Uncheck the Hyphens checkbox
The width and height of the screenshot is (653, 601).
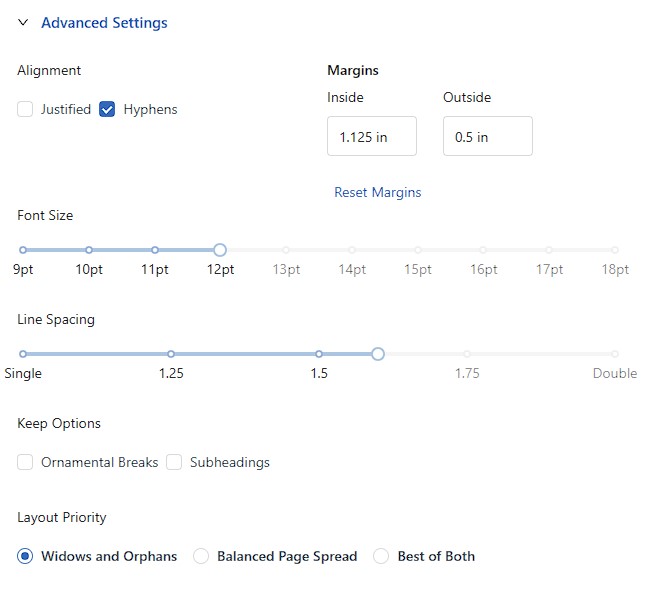coord(107,110)
